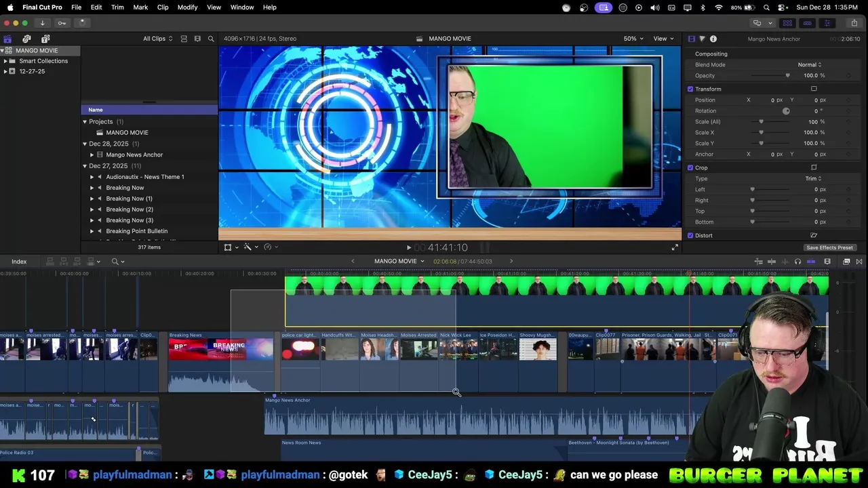Screen dimensions: 868x488
Task: Open macOS Control Center icon
Action: pos(782,7)
